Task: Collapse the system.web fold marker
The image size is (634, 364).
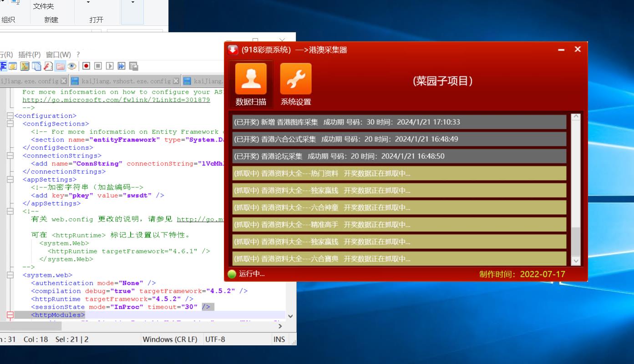Action: pyautogui.click(x=10, y=275)
